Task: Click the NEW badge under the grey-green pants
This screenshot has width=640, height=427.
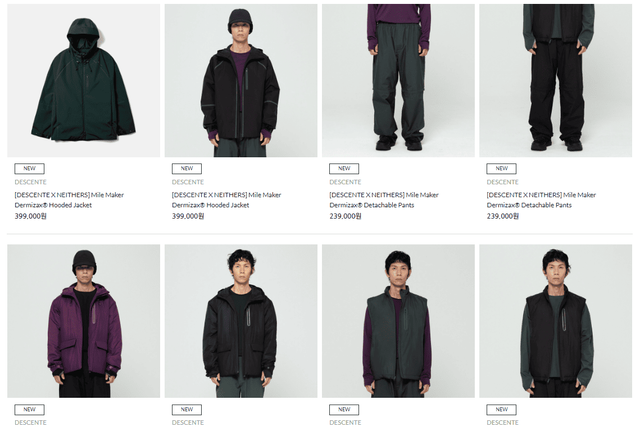Action: 344,169
